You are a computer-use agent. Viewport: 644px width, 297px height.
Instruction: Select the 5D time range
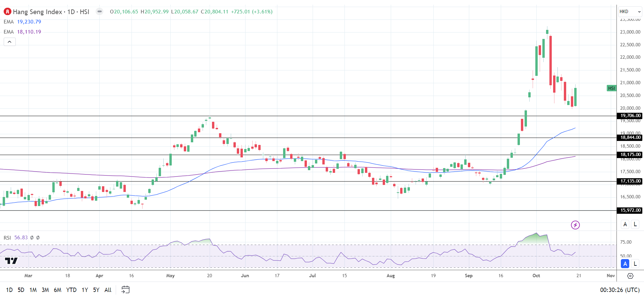click(21, 290)
